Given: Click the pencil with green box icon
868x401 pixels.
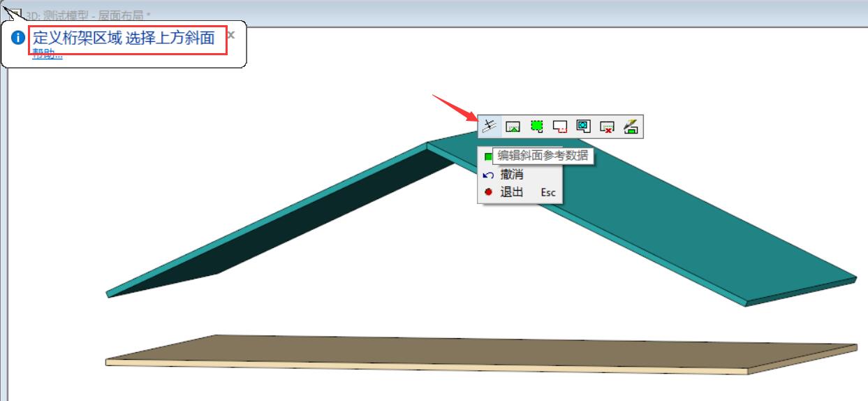Looking at the screenshot, I should tap(631, 126).
